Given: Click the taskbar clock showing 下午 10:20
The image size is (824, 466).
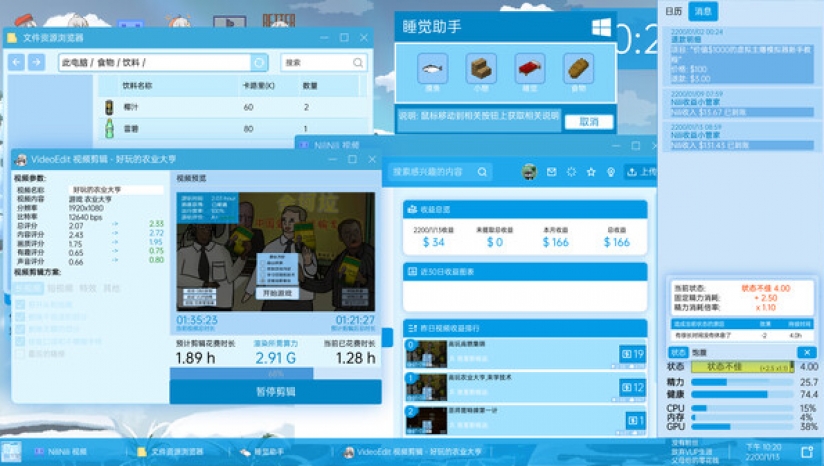Looking at the screenshot, I should [x=763, y=452].
